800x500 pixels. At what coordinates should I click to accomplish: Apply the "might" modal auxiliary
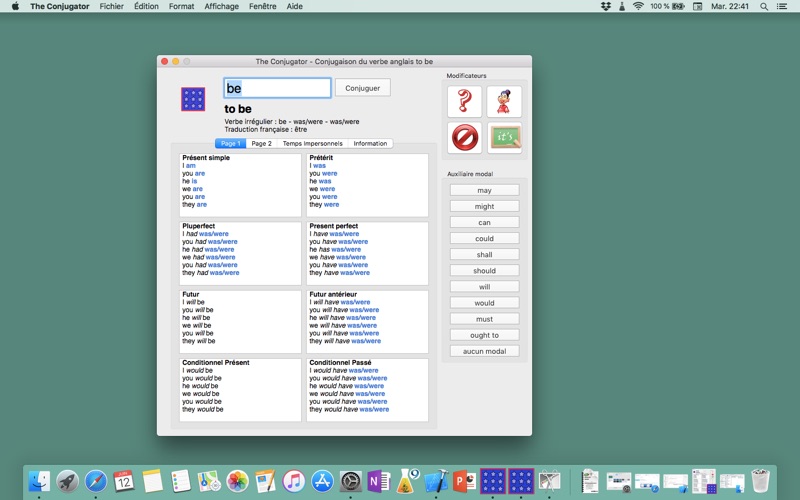click(484, 206)
